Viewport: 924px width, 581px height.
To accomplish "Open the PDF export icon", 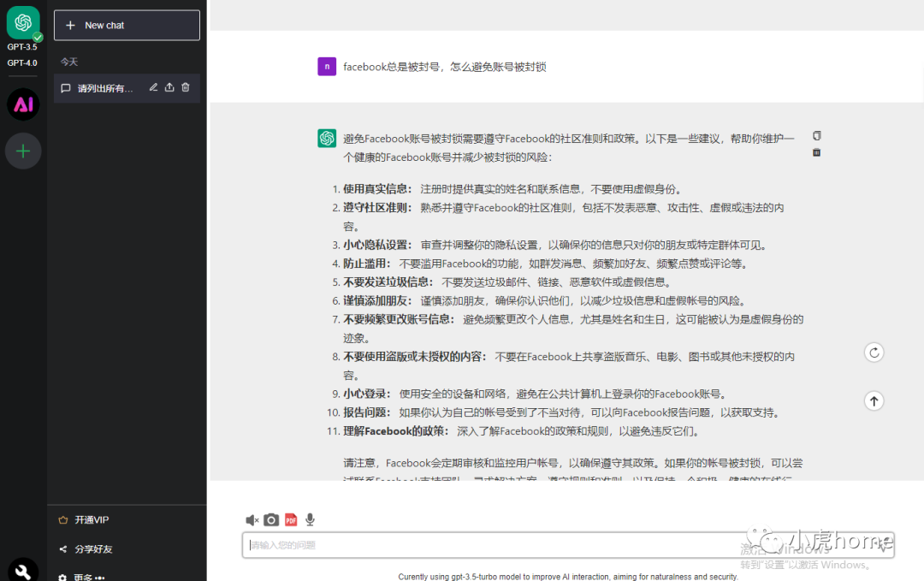I will tap(291, 519).
